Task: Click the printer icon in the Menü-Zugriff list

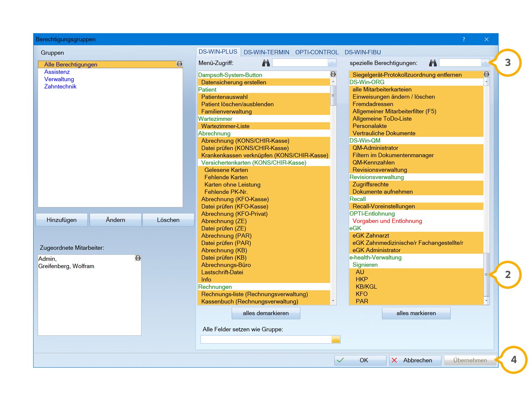Action: 333,74
